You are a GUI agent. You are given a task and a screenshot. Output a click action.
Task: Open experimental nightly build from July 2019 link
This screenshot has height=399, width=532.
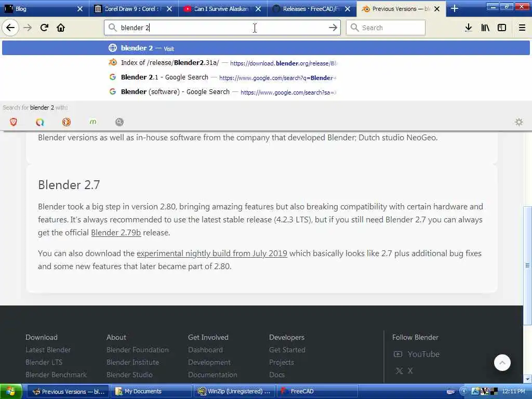[212, 254]
